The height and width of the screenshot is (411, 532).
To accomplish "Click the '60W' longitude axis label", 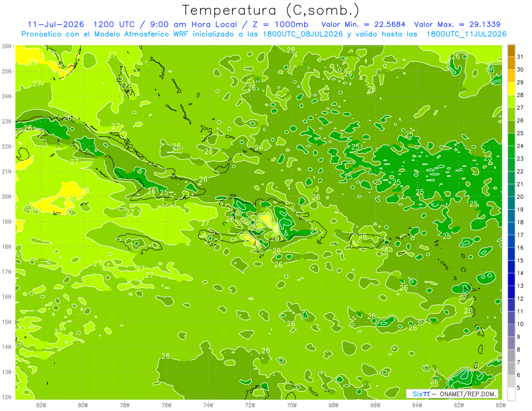I will (501, 405).
